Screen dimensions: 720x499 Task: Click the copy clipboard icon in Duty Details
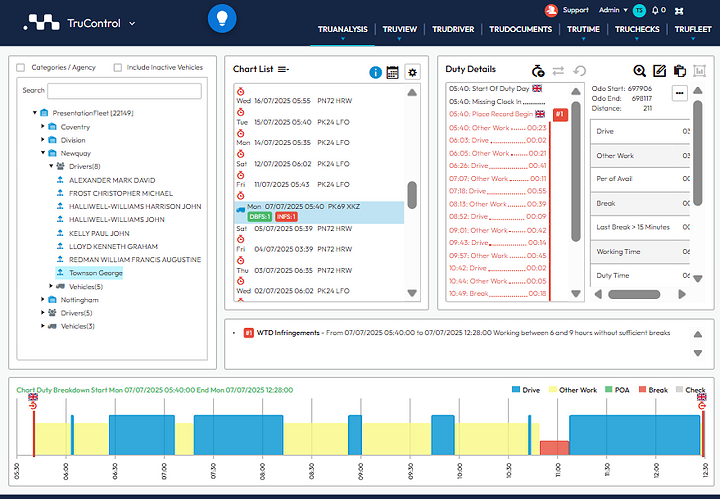(680, 71)
